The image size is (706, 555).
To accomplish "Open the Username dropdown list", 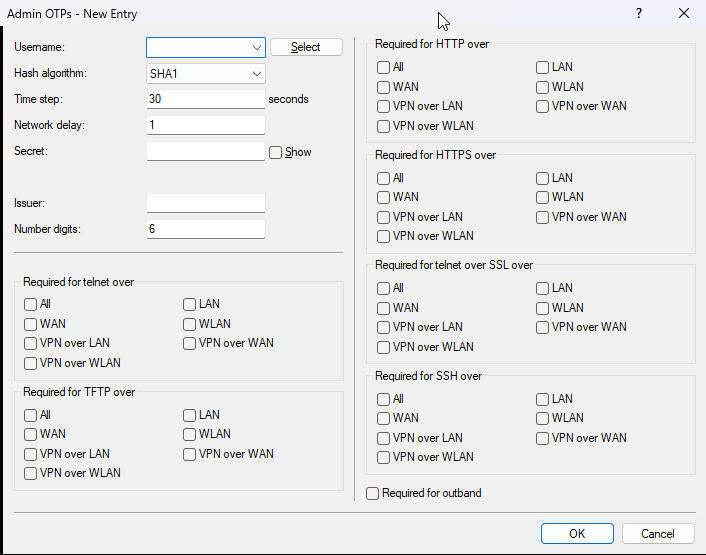I will pyautogui.click(x=257, y=47).
